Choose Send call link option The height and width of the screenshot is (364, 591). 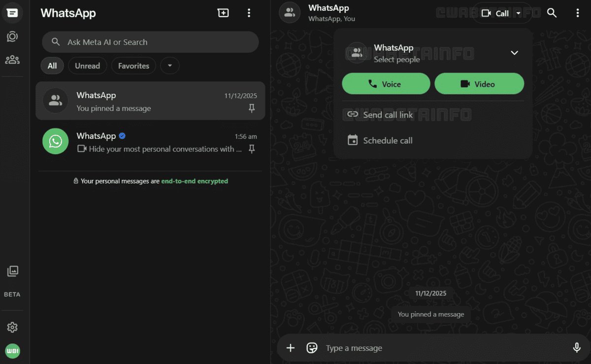coord(380,115)
